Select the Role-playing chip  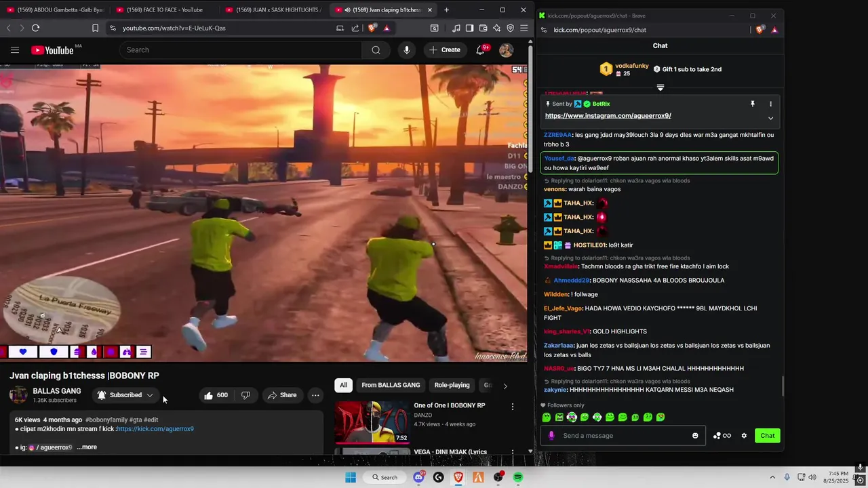452,385
